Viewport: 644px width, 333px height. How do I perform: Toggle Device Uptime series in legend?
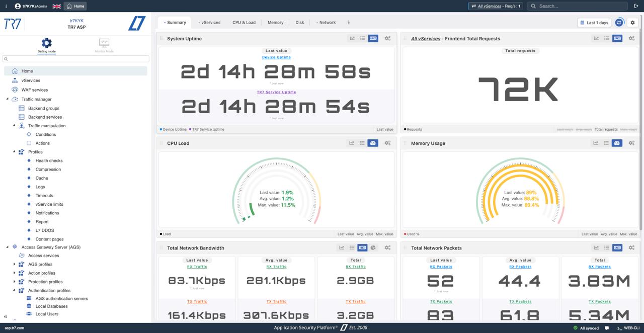[x=174, y=129]
